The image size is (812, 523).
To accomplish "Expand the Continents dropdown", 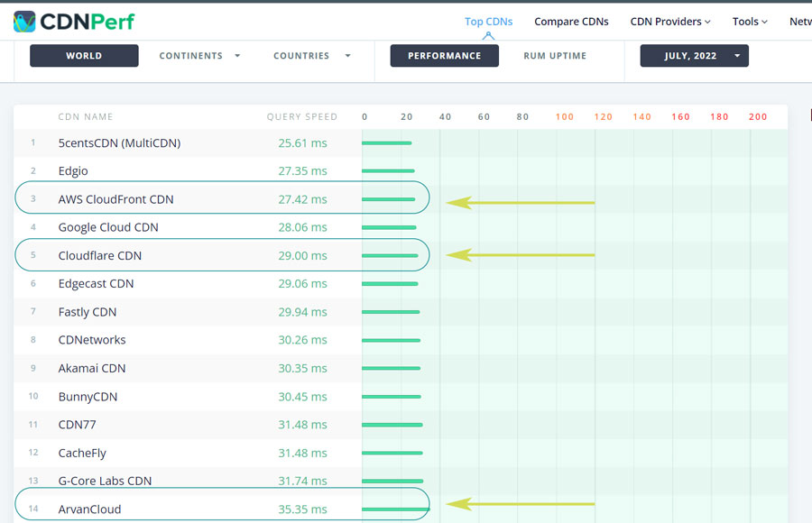I will point(199,56).
